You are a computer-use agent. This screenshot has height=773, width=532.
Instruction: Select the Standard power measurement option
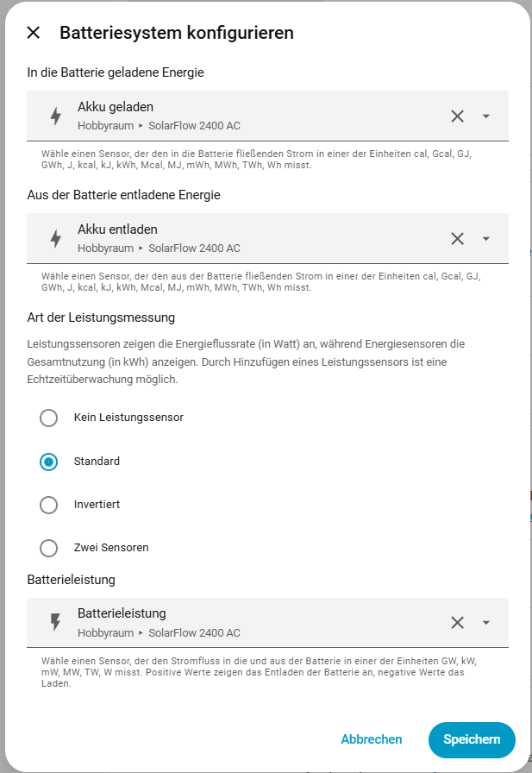click(x=49, y=462)
